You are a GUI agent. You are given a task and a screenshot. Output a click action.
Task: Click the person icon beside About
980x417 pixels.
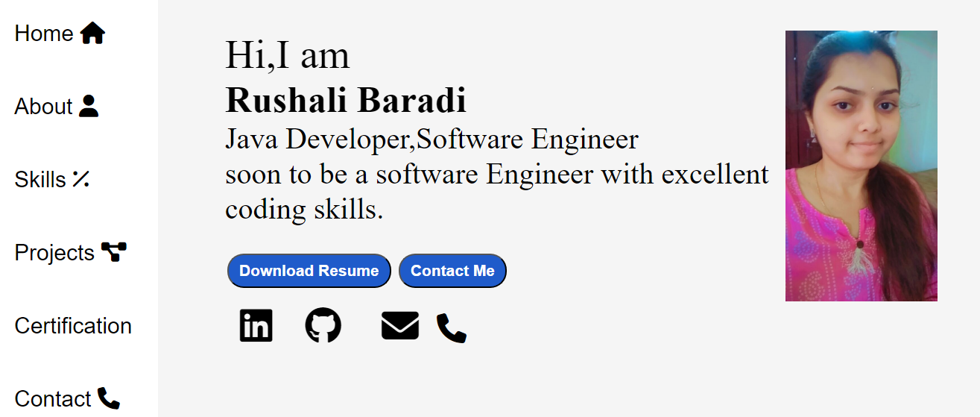click(89, 106)
